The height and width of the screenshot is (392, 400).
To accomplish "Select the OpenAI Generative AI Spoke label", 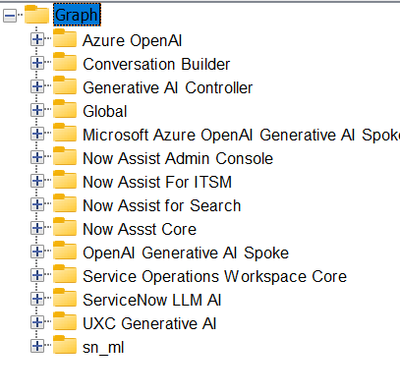I will [186, 254].
